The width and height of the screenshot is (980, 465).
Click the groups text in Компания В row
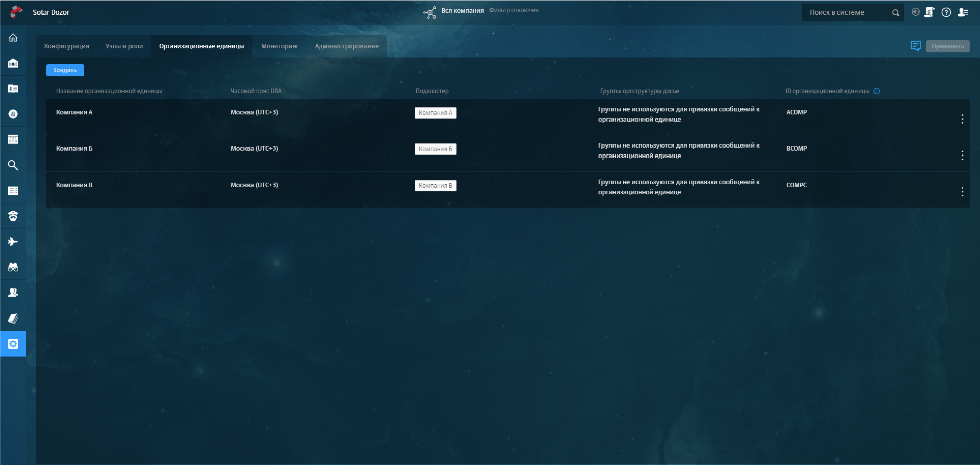coord(679,187)
